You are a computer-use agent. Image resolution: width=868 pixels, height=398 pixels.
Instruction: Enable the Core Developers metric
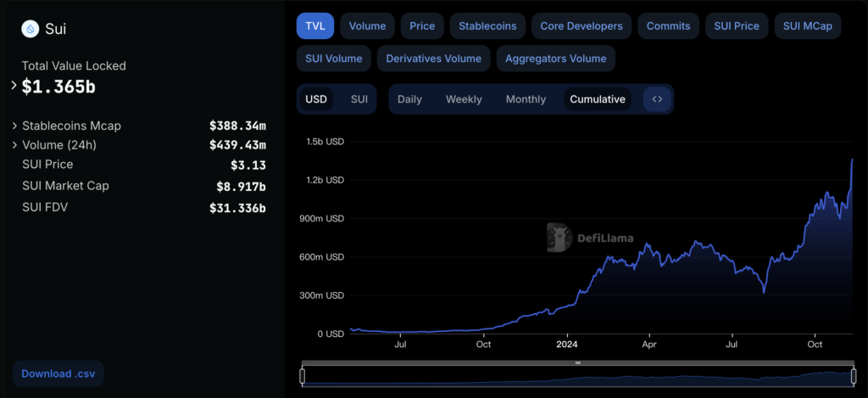click(581, 25)
